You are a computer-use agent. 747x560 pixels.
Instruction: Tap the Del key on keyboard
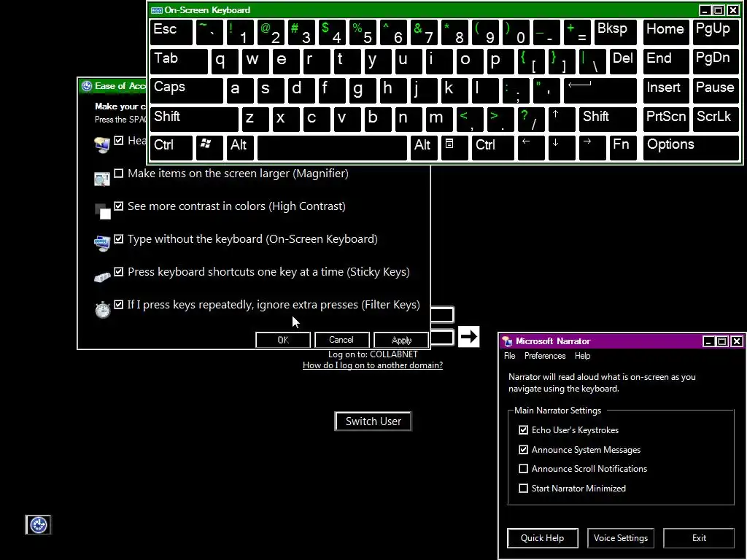pos(623,61)
